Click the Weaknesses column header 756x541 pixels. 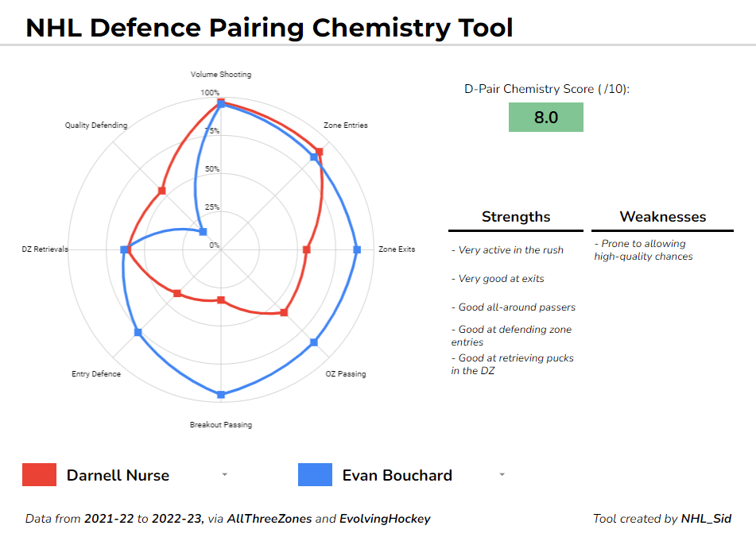click(662, 217)
